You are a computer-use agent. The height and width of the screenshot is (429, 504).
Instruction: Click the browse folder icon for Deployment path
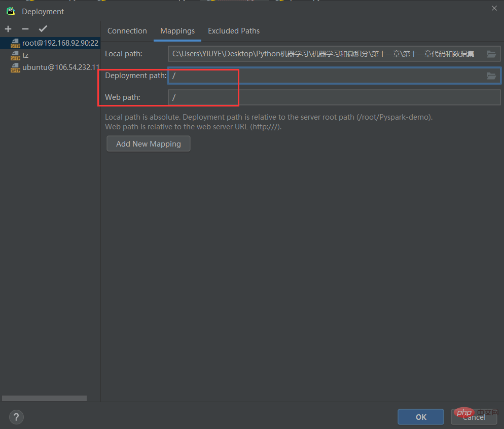491,76
